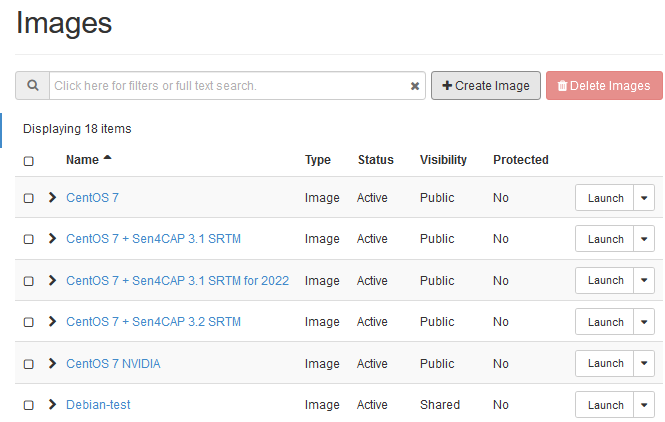The height and width of the screenshot is (422, 665).
Task: Click the search magnifier icon
Action: tap(32, 86)
